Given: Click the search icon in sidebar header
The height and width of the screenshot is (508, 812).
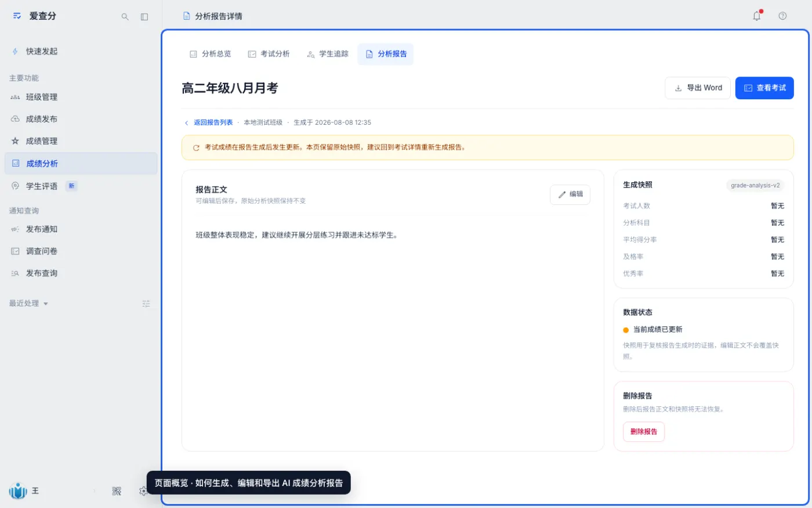Looking at the screenshot, I should [125, 17].
